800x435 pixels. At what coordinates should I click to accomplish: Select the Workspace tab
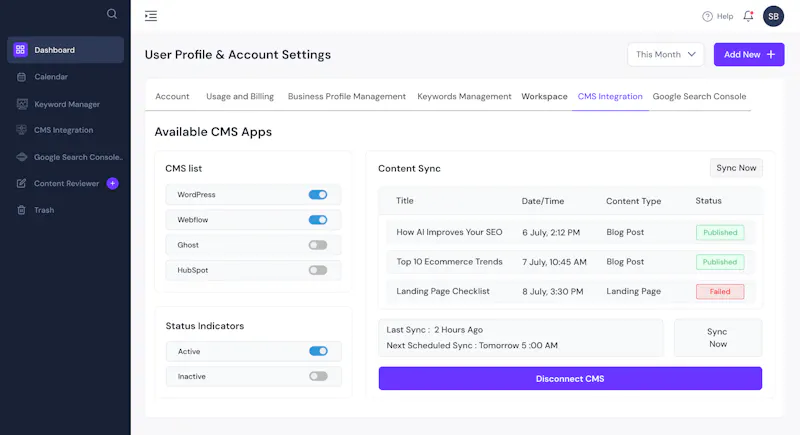pos(544,96)
